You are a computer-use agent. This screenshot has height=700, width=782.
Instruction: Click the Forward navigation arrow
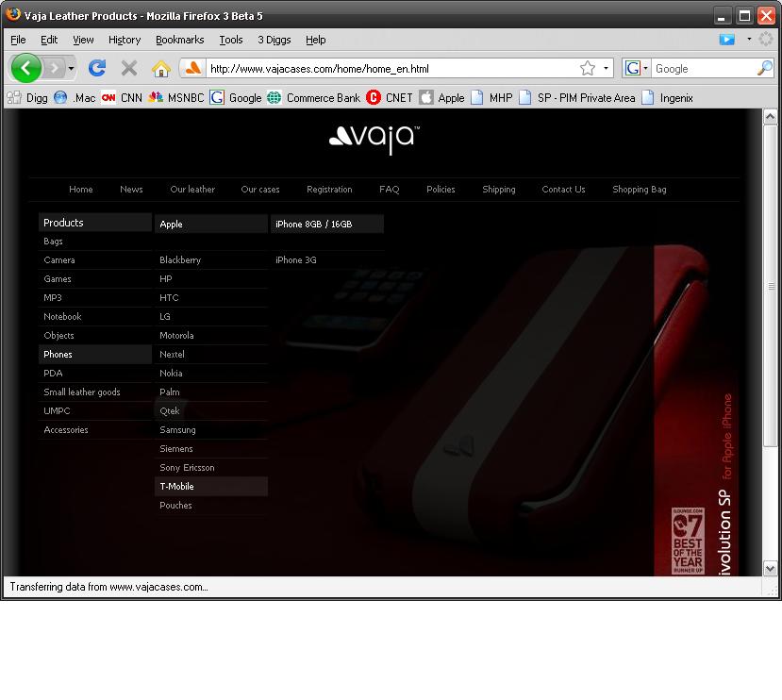point(55,68)
